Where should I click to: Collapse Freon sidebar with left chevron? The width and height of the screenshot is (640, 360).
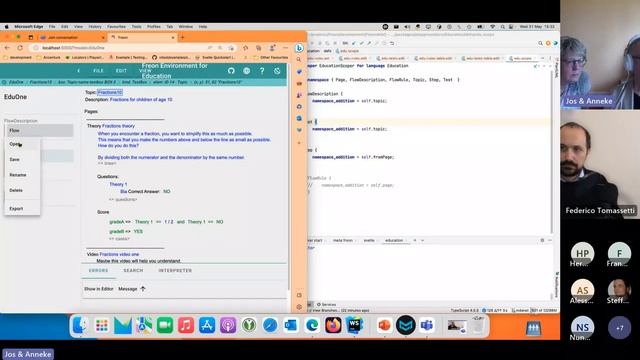pyautogui.click(x=78, y=71)
